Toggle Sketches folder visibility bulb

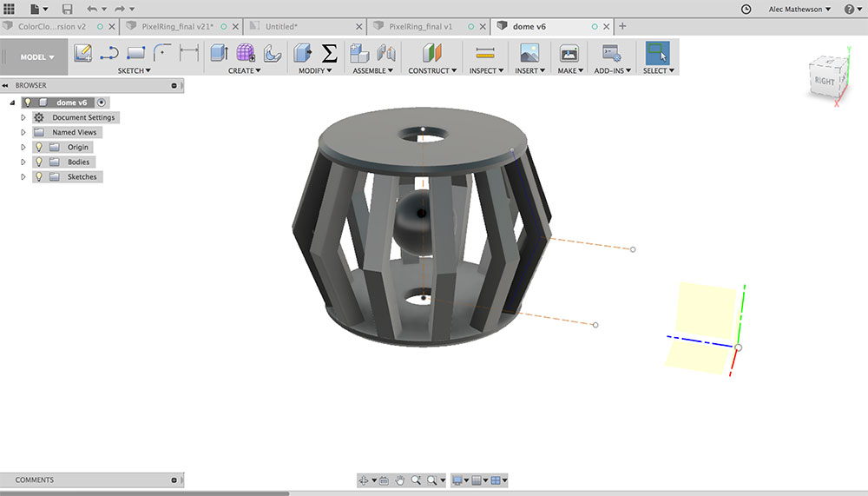[39, 177]
